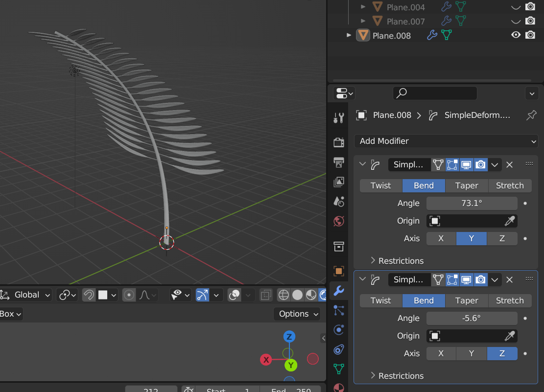This screenshot has height=392, width=544.
Task: Collapse the first SimpleDeform modifier panel
Action: pyautogui.click(x=362, y=164)
